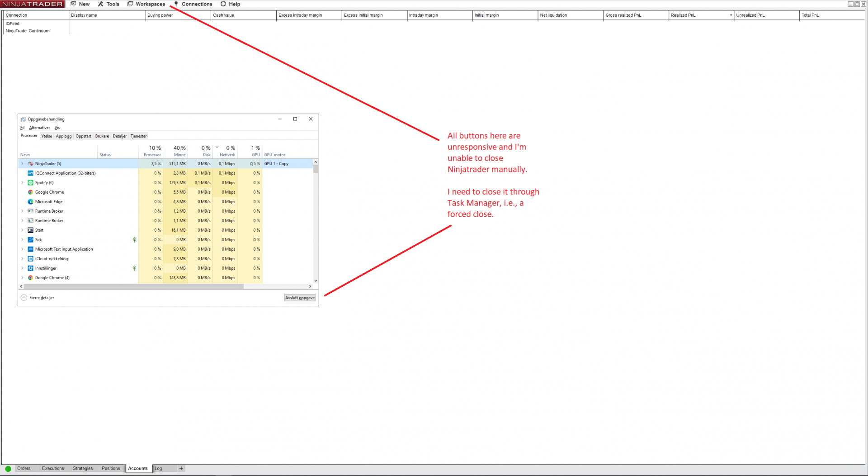Click the suspended leaf icon on the Søk row
Viewport: 868px width, 476px height.
134,240
